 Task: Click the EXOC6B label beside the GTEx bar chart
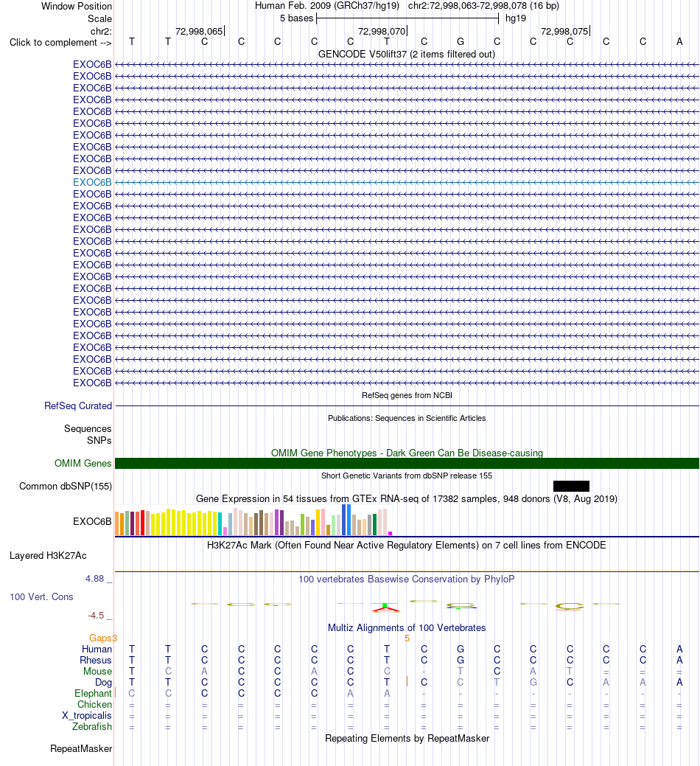(x=92, y=521)
